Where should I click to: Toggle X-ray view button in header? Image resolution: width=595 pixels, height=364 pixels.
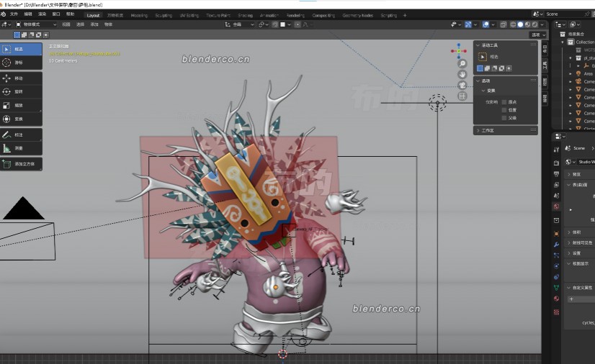[x=504, y=24]
